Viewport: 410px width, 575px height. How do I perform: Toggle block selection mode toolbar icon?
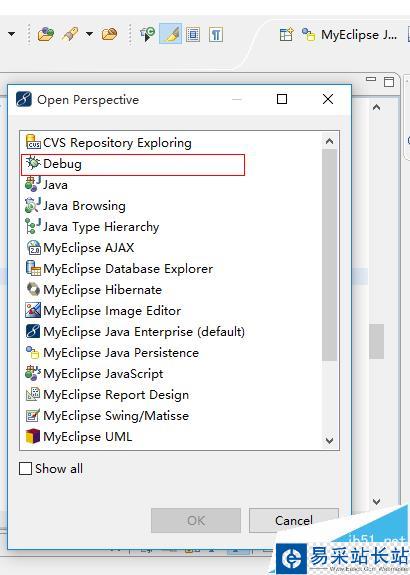coord(193,35)
